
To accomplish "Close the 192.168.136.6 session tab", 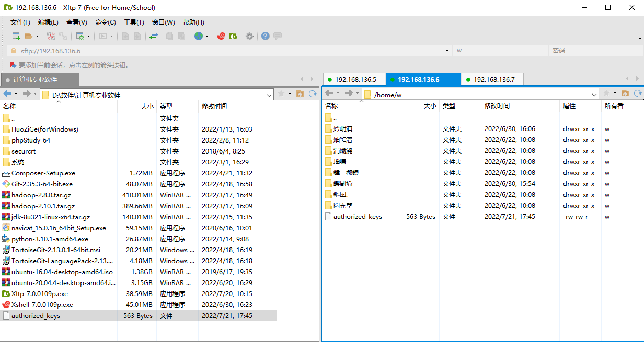I will tap(454, 80).
